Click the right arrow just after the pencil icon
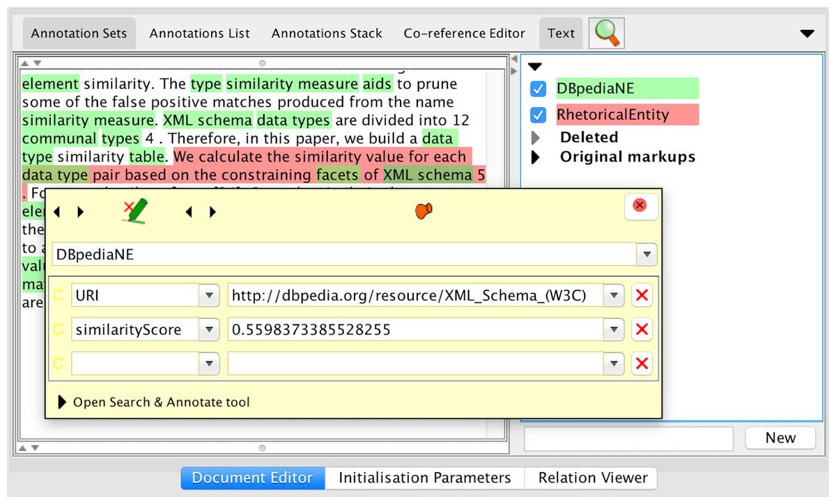This screenshot has width=836, height=504. pyautogui.click(x=212, y=212)
